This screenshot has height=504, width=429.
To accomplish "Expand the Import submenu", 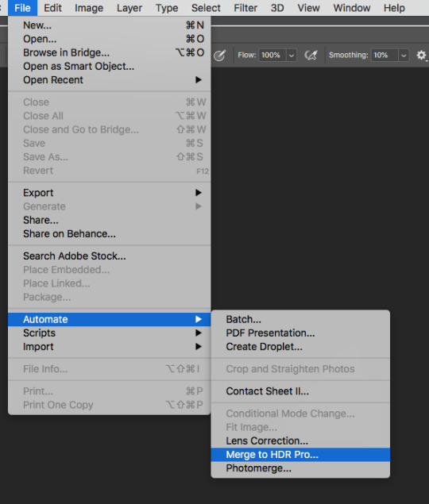I will click(110, 347).
